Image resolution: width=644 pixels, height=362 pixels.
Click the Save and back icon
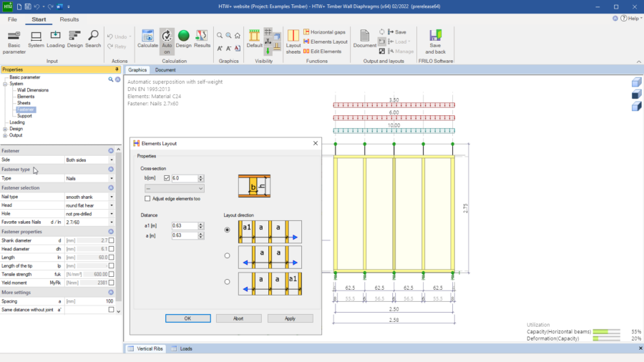click(x=435, y=41)
